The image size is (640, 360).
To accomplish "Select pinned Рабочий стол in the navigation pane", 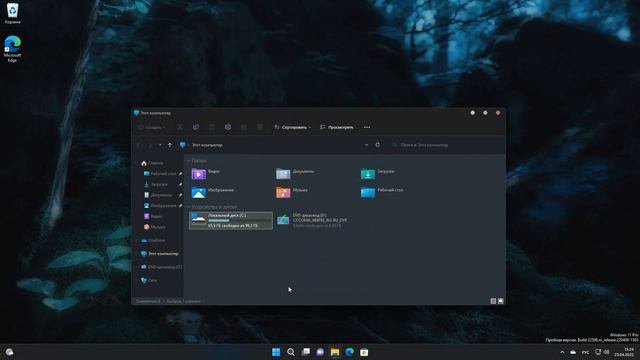I will (160, 173).
